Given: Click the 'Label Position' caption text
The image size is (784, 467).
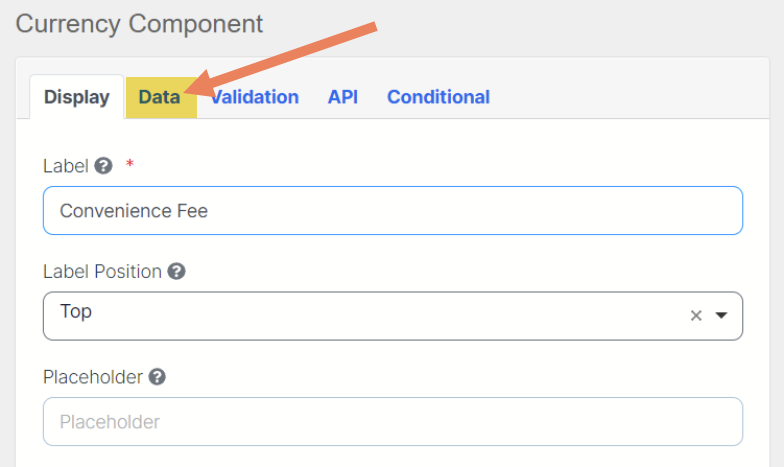Looking at the screenshot, I should point(102,271).
